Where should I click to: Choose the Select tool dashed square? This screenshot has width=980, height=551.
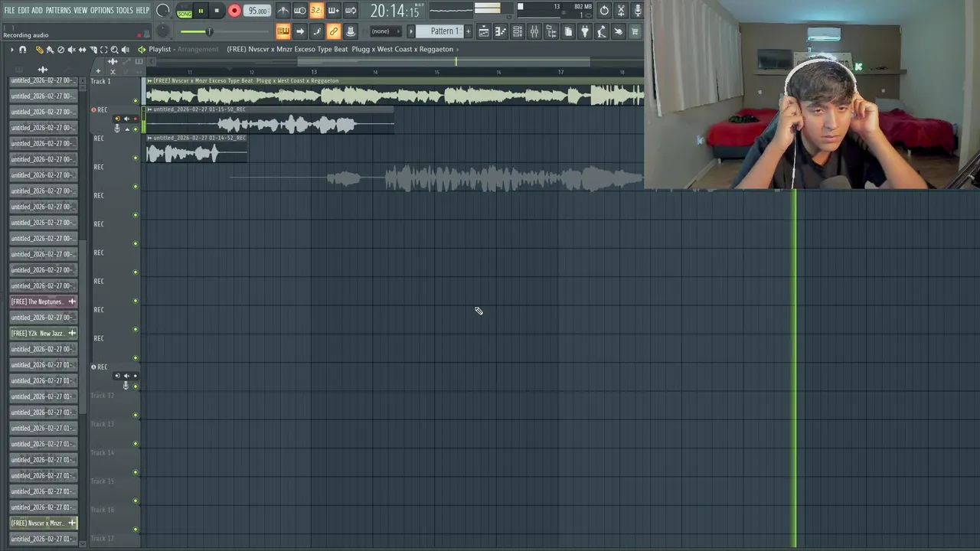104,50
